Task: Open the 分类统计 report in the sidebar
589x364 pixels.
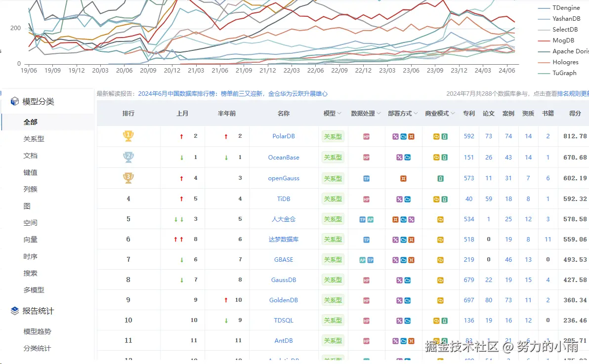Action: (x=37, y=349)
